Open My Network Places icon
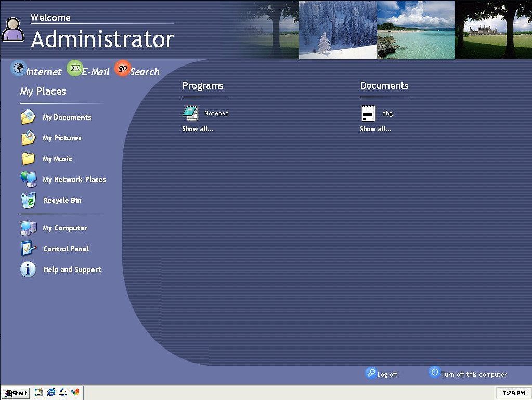The image size is (532, 400). point(29,179)
